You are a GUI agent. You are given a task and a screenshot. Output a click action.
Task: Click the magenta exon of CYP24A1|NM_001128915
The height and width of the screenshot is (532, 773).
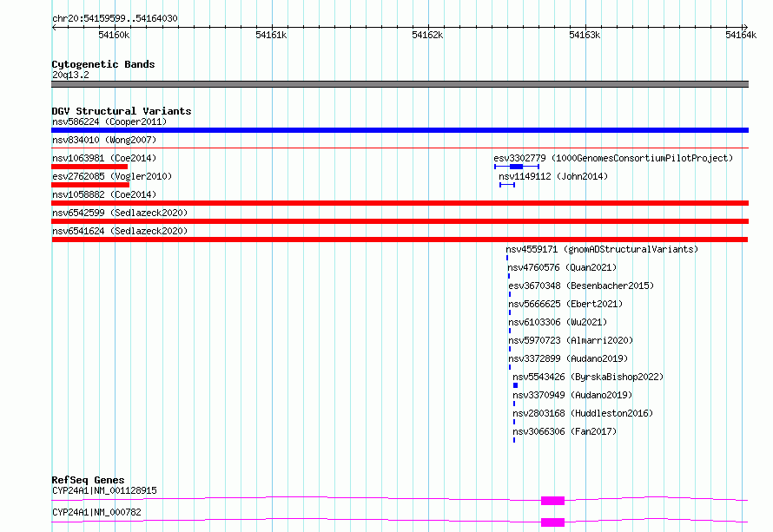[552, 501]
